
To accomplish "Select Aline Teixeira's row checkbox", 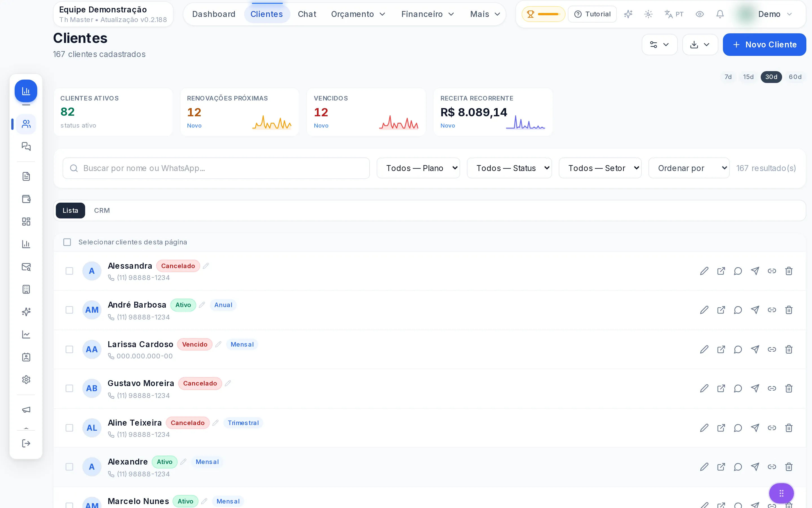I will (69, 428).
